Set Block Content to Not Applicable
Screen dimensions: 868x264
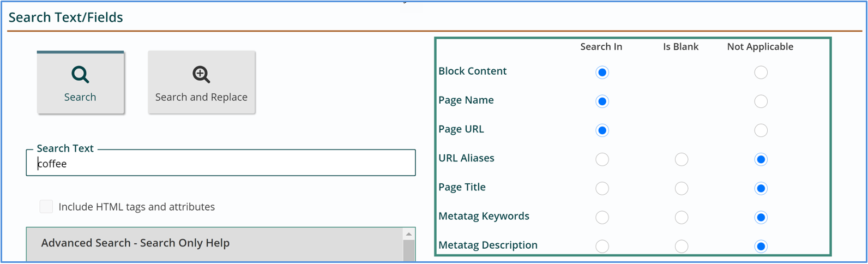coord(761,73)
